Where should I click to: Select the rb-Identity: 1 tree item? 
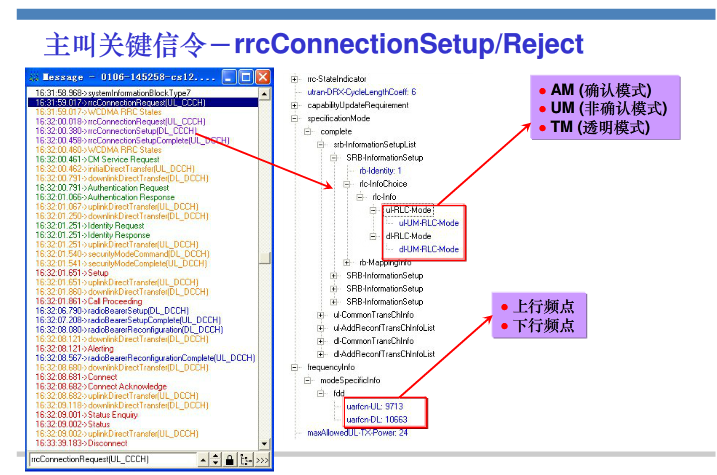(380, 171)
